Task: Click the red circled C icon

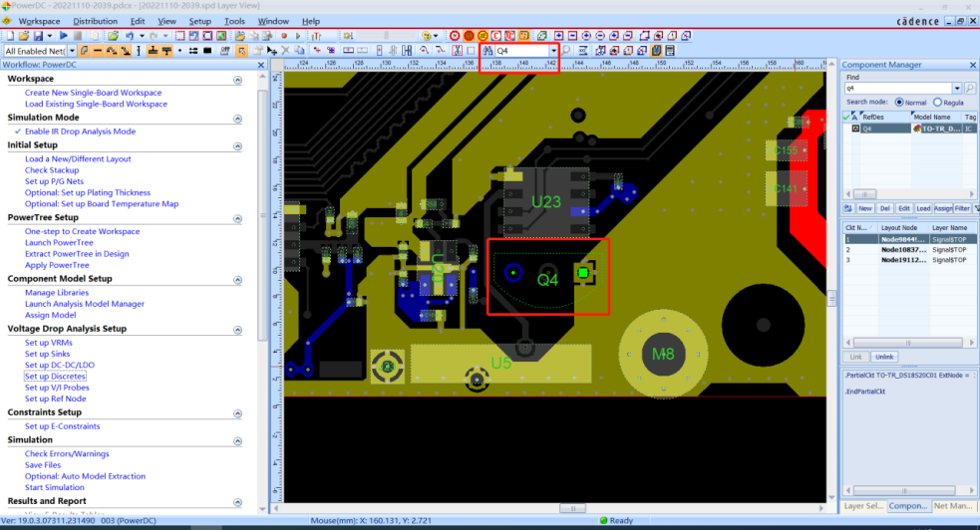Action: coord(496,36)
